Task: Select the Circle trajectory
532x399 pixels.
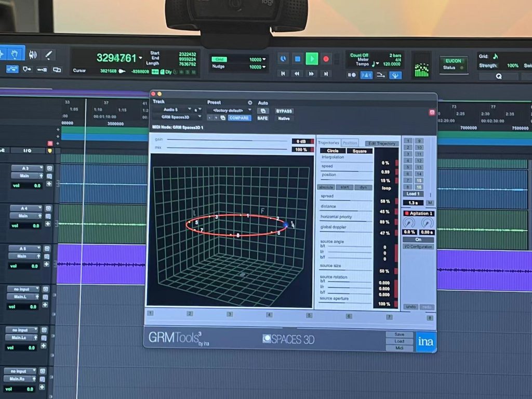Action: [332, 151]
